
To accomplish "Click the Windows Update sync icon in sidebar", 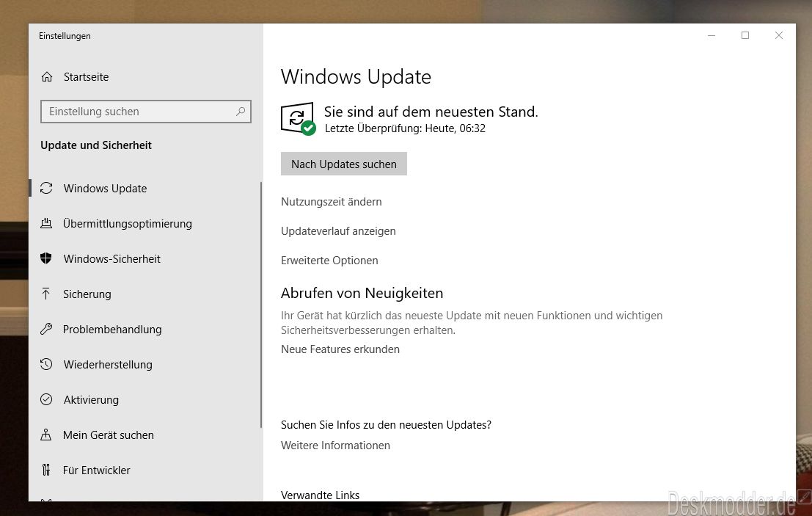I will click(x=46, y=188).
